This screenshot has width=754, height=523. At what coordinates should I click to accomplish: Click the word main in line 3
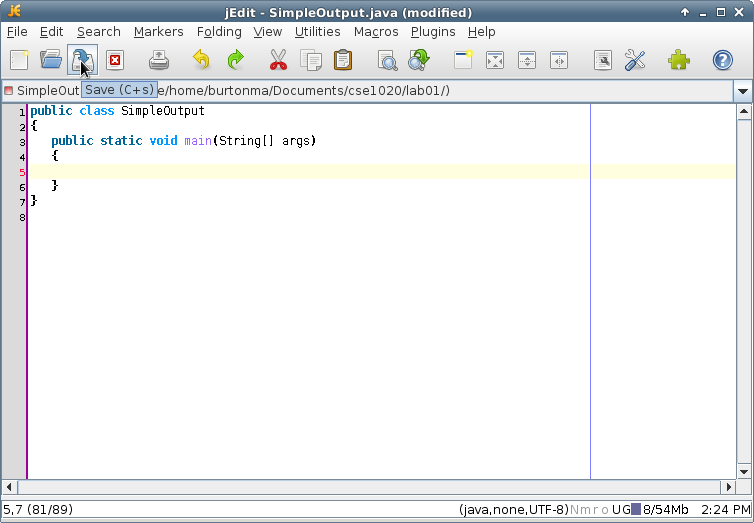[198, 140]
